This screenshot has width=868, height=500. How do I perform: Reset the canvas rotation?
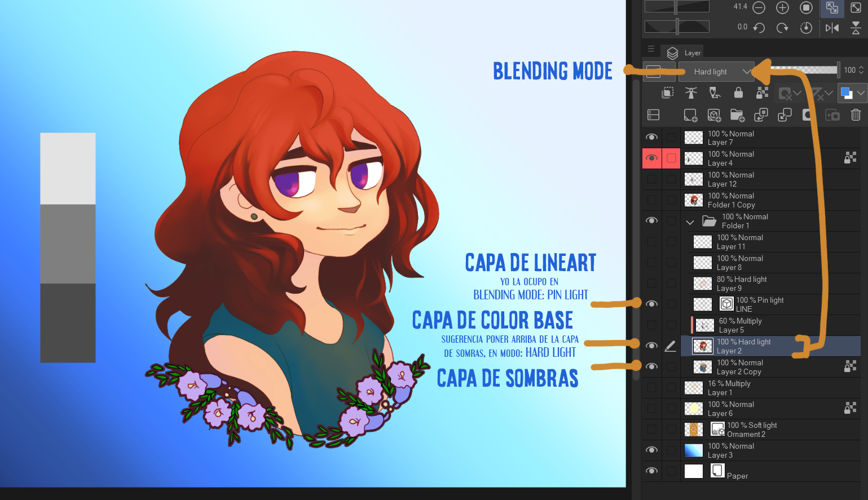click(x=806, y=28)
